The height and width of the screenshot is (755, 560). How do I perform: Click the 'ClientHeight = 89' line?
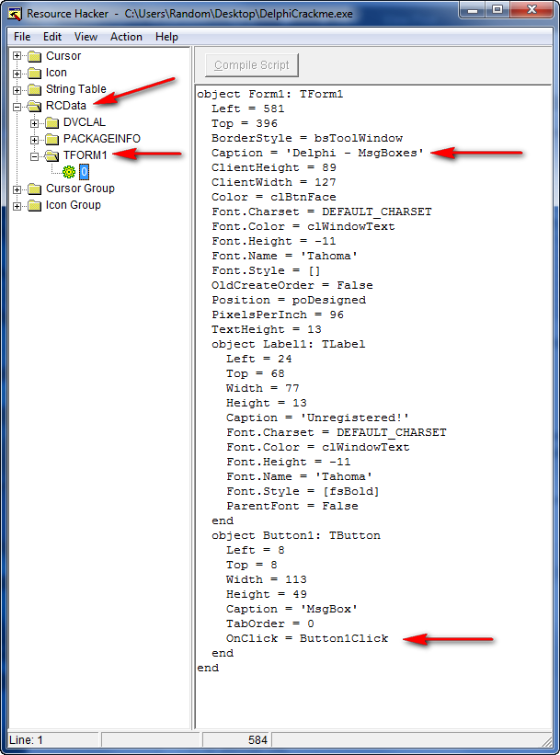click(273, 167)
